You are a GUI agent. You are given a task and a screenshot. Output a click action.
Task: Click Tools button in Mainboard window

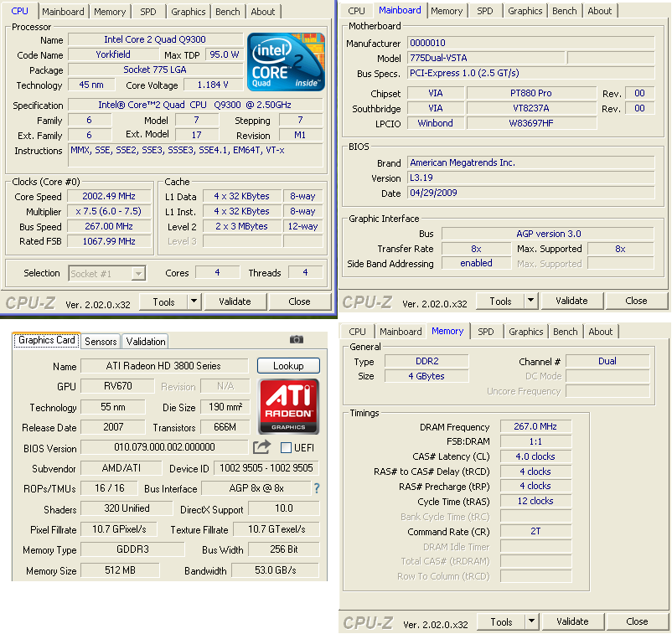pyautogui.click(x=500, y=301)
